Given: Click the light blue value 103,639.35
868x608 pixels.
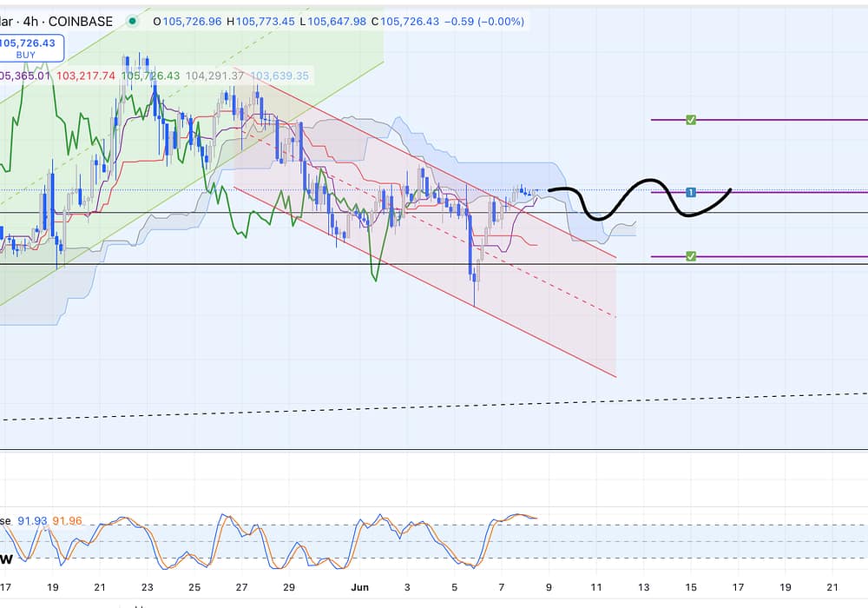Looking at the screenshot, I should tap(279, 76).
